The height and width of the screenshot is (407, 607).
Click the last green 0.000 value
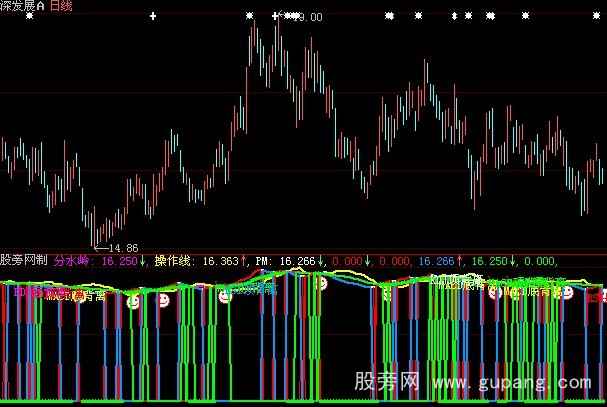(539, 261)
